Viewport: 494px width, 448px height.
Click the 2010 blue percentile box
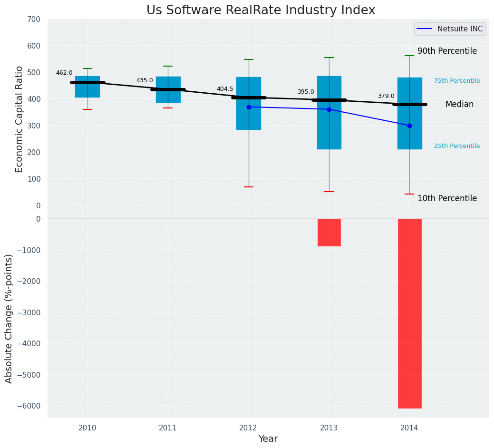[87, 87]
